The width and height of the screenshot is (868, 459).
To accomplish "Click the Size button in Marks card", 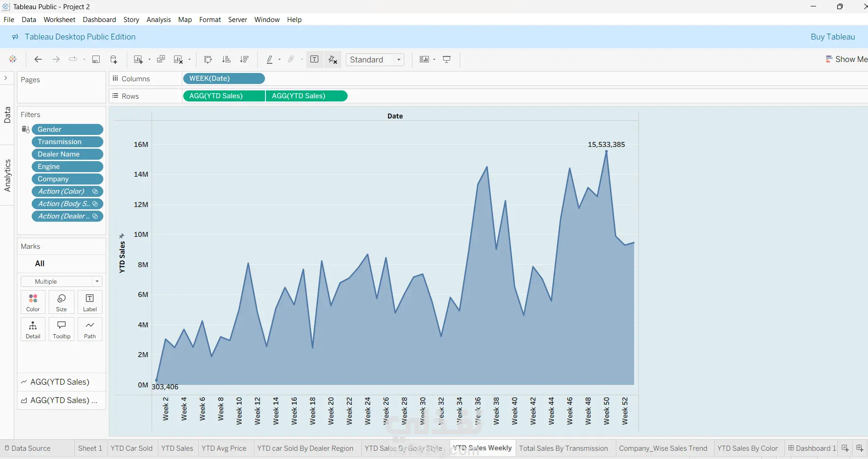I will coord(61,302).
